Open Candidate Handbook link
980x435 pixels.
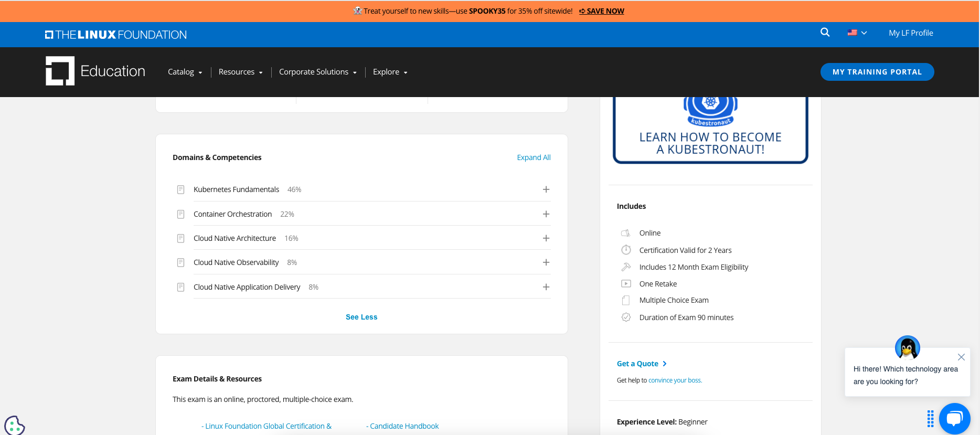pos(402,426)
